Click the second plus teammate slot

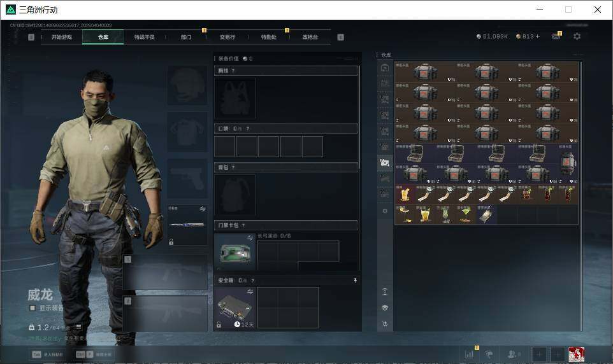[x=558, y=354]
